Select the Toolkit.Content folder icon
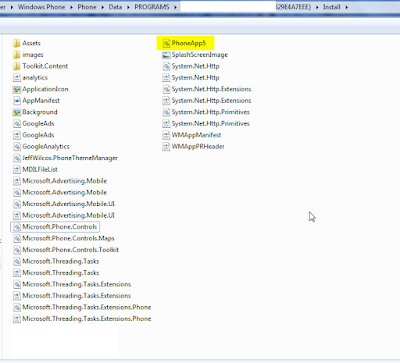The height and width of the screenshot is (363, 400). click(17, 66)
